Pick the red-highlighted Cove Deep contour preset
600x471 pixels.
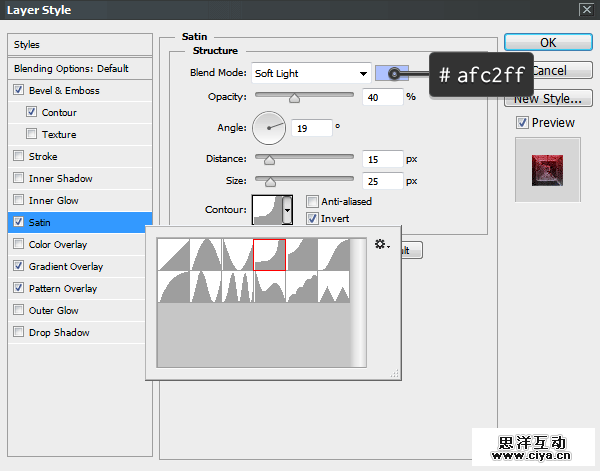pyautogui.click(x=270, y=254)
